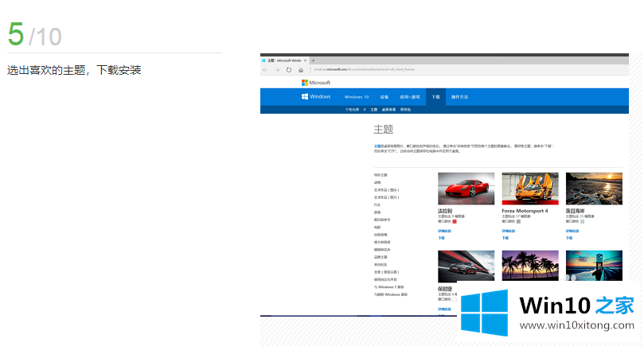Click the 保时捷 theme title
This screenshot has width=644, height=346.
point(445,289)
